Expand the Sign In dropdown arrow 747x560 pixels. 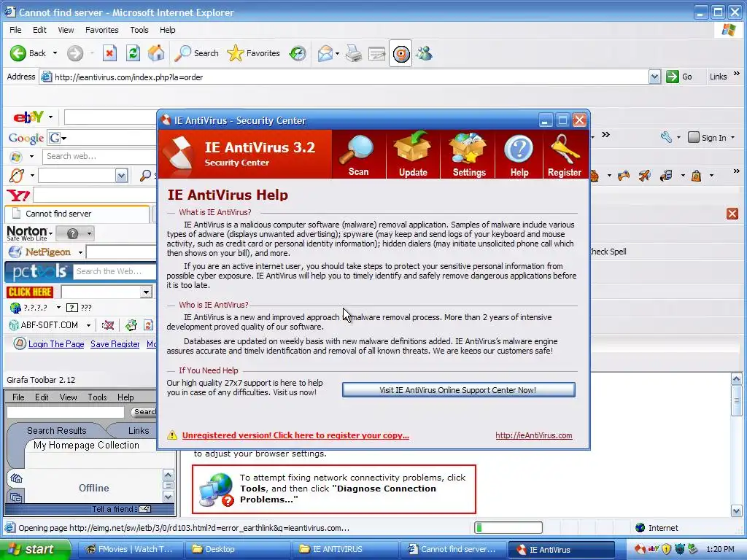732,138
